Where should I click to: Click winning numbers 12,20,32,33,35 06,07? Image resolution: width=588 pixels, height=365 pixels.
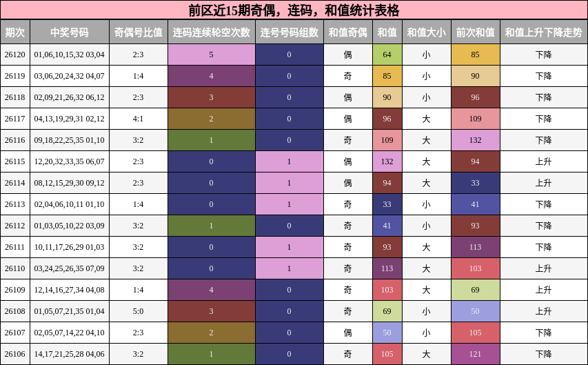(70, 161)
